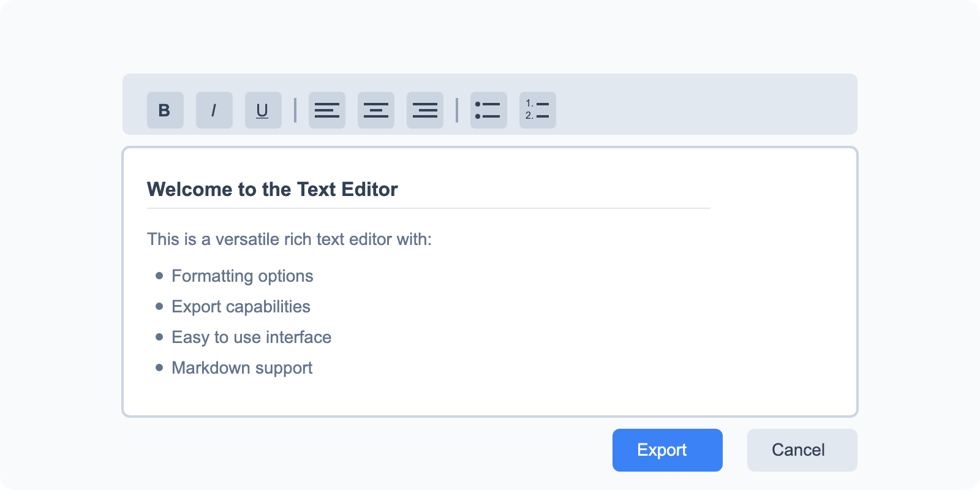The height and width of the screenshot is (490, 980).
Task: Toggle bold formatting with the B icon
Action: pos(165,110)
